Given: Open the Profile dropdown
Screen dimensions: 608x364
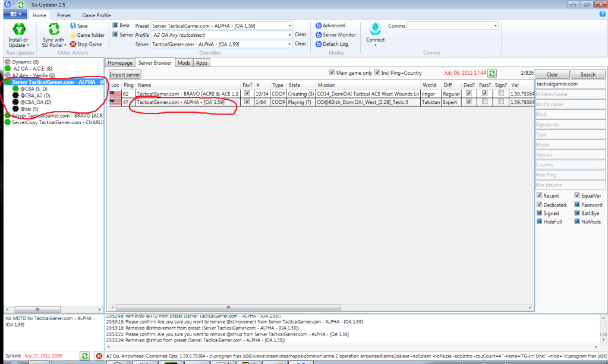Looking at the screenshot, I should [289, 35].
